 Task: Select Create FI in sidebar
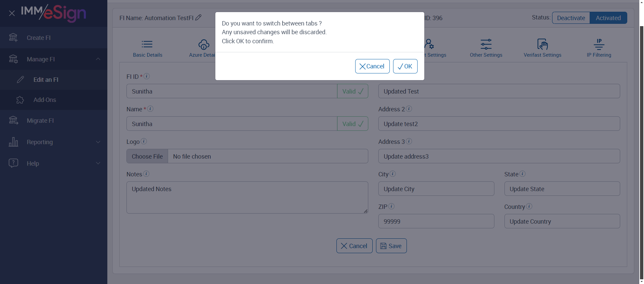click(39, 38)
